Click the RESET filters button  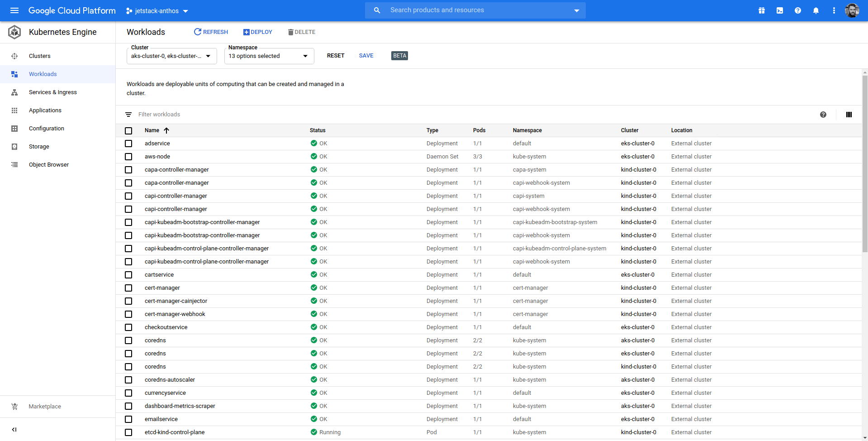coord(335,55)
